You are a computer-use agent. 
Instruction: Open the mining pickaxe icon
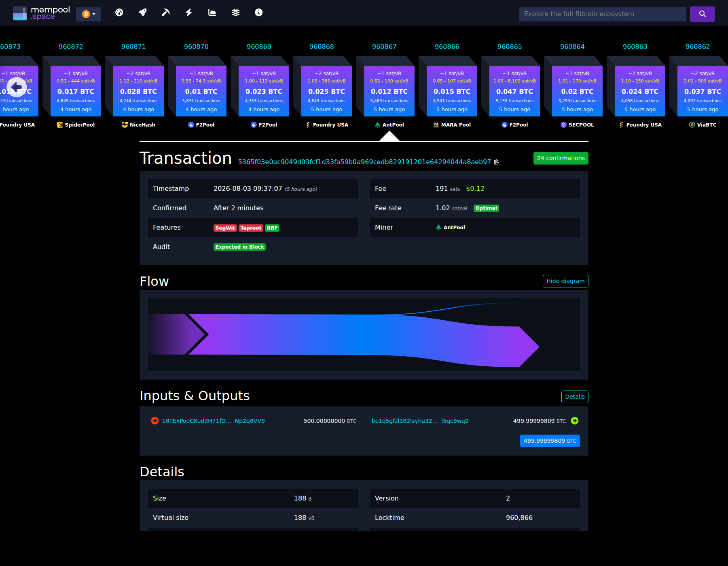pyautogui.click(x=166, y=13)
